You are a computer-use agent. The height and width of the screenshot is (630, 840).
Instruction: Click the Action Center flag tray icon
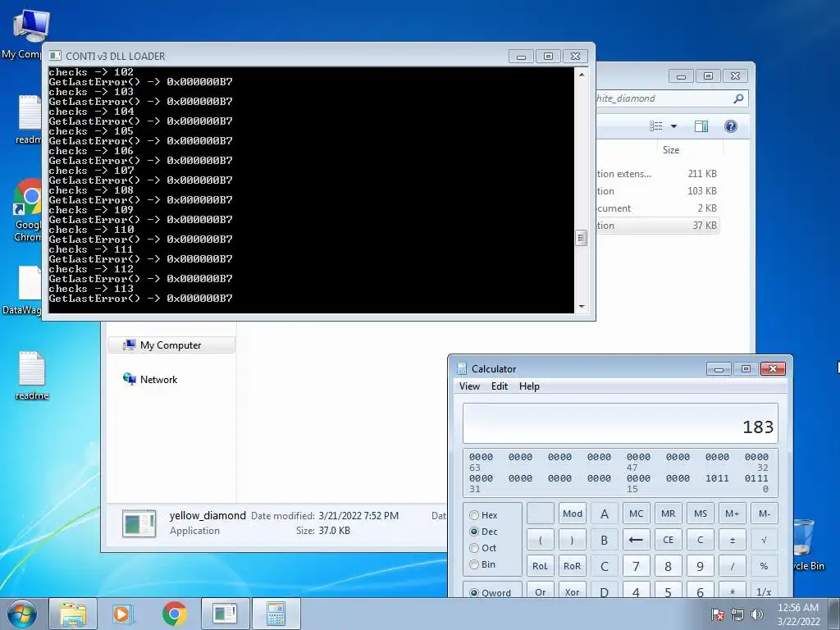coord(717,614)
